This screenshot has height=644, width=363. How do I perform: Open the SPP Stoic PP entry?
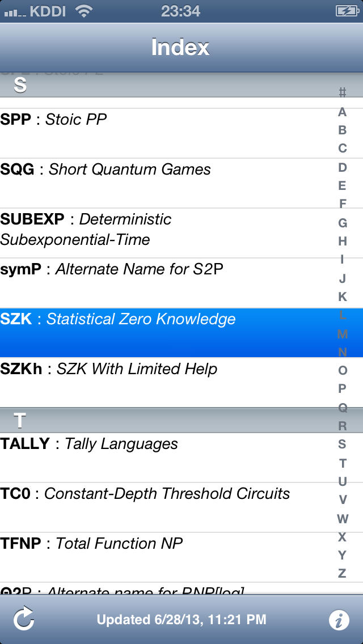tap(164, 133)
